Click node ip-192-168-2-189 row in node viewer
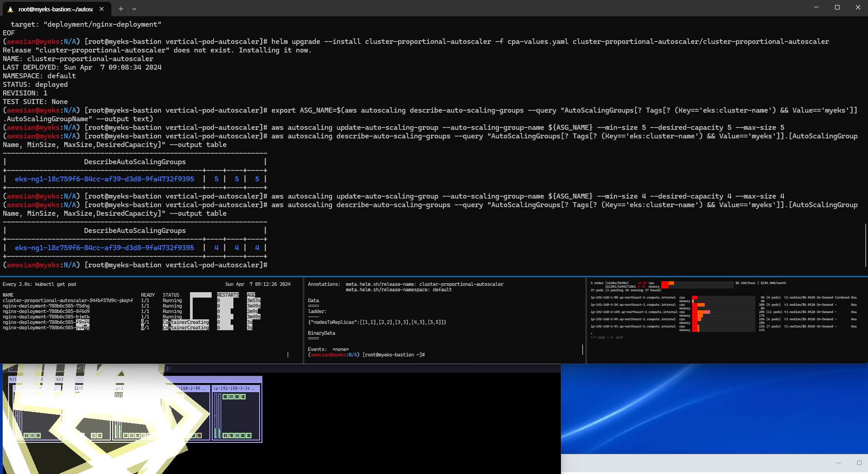Screen dimensions: 868x474 tap(724, 313)
